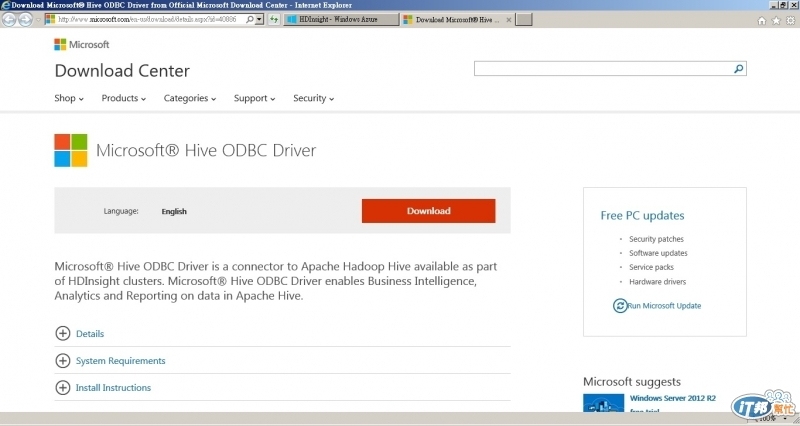800x426 pixels.
Task: Go forward with the browser Forward arrow
Action: (x=25, y=19)
